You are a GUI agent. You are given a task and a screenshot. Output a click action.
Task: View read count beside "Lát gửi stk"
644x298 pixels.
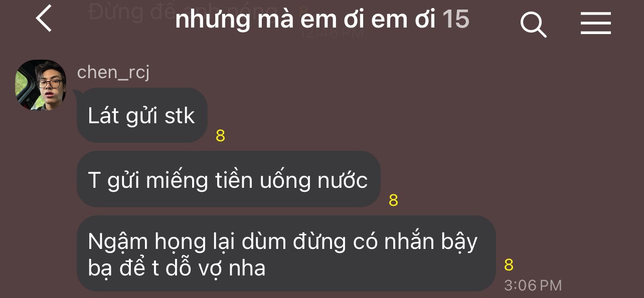coord(220,136)
